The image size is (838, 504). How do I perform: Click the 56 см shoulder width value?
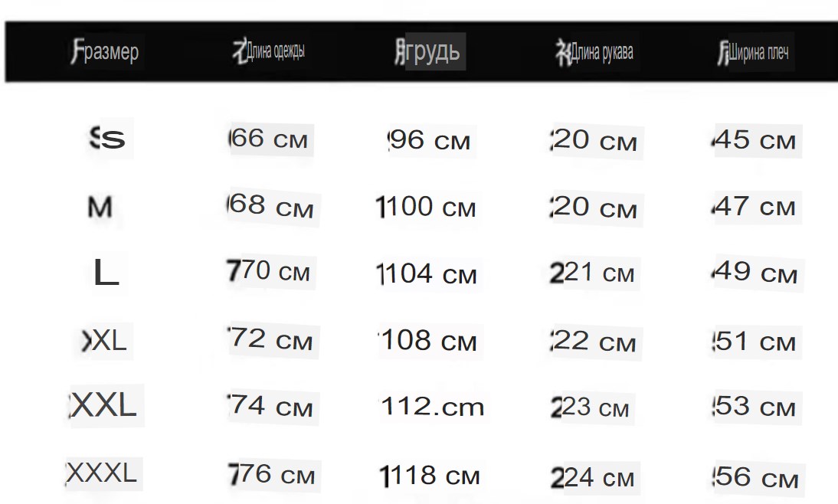pyautogui.click(x=755, y=476)
